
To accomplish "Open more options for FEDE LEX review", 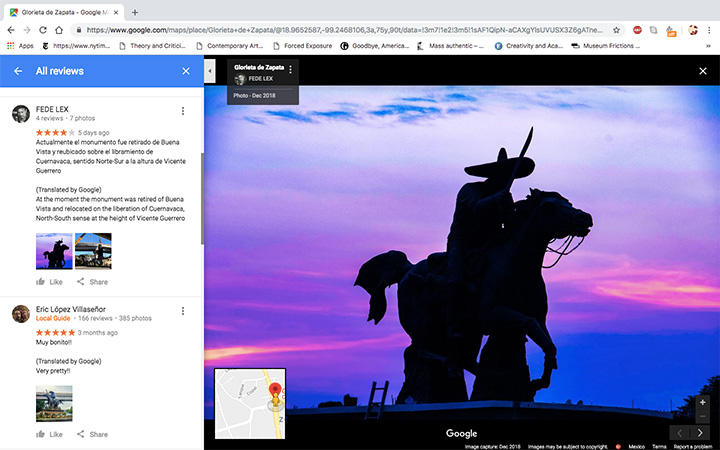I will coord(183,111).
